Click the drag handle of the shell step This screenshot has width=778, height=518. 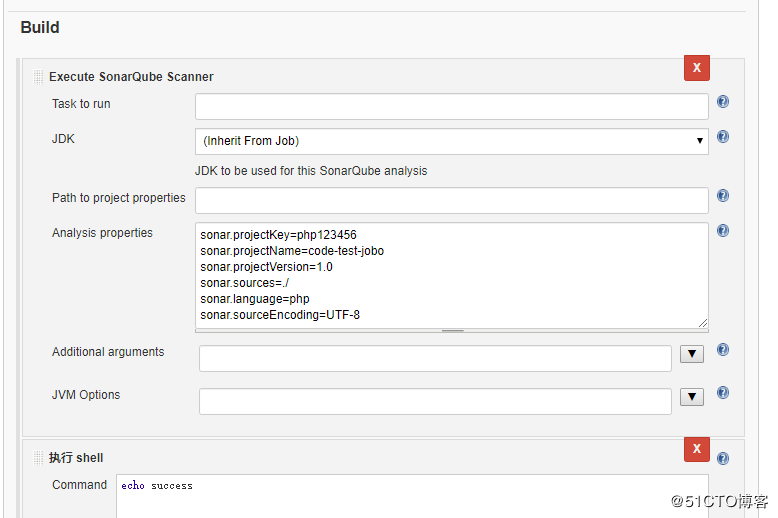pos(38,458)
